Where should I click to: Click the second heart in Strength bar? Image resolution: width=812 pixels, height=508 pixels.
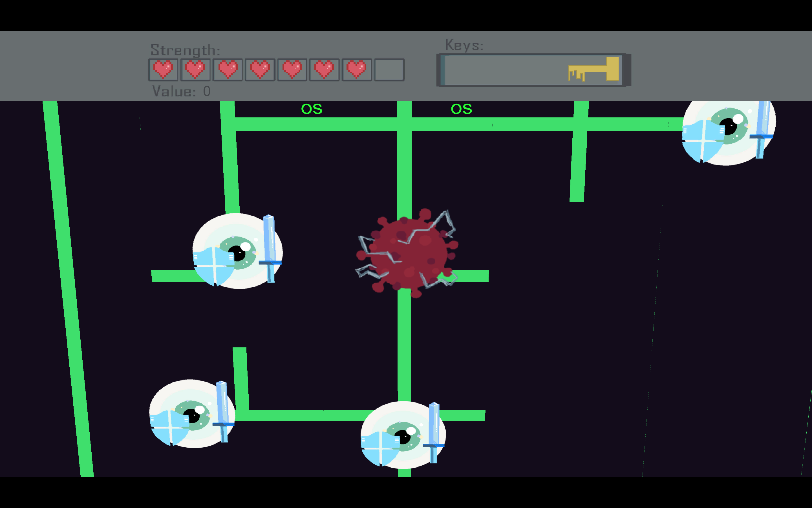tap(195, 69)
